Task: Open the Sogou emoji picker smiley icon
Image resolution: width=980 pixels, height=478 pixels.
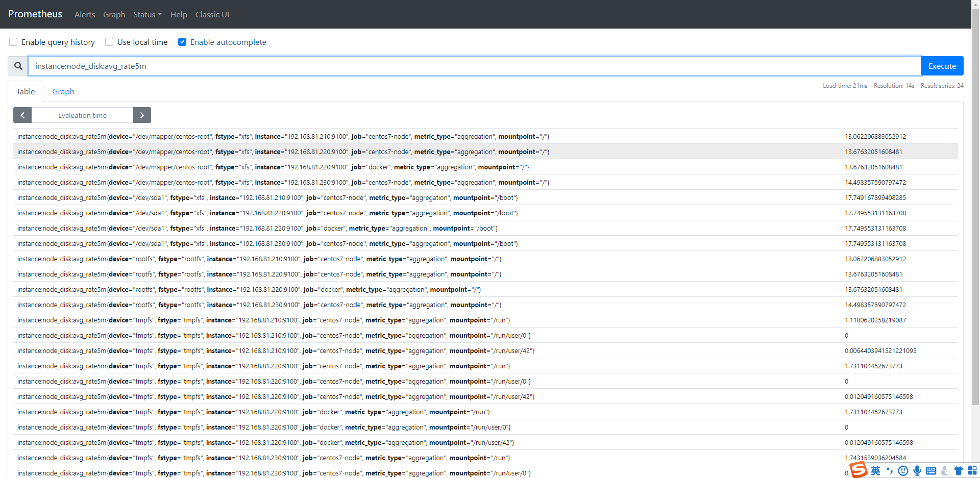Action: (x=903, y=471)
